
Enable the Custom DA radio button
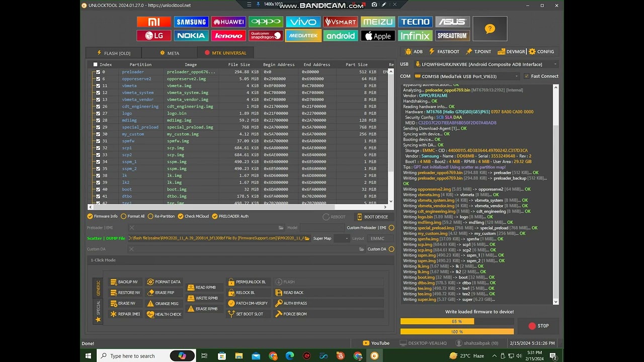click(x=391, y=249)
